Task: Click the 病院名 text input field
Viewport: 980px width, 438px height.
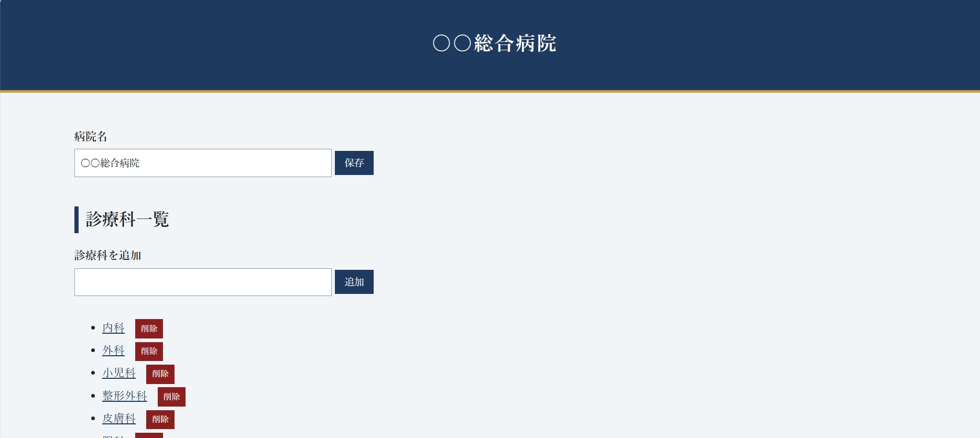Action: point(203,163)
